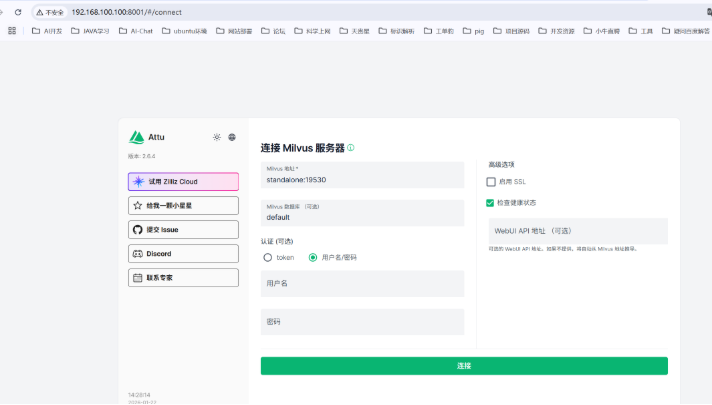Uncheck the health status check checkbox
This screenshot has height=405, width=712.
491,202
